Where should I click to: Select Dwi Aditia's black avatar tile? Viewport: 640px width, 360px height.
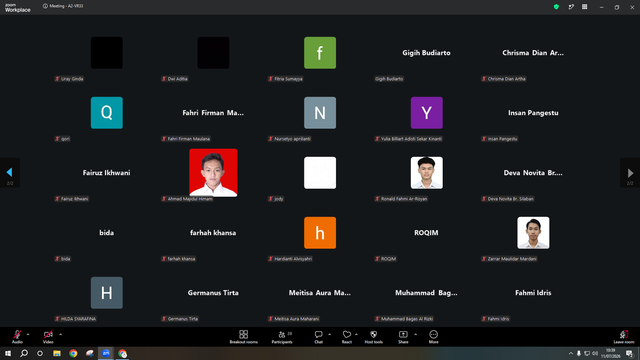(x=213, y=53)
